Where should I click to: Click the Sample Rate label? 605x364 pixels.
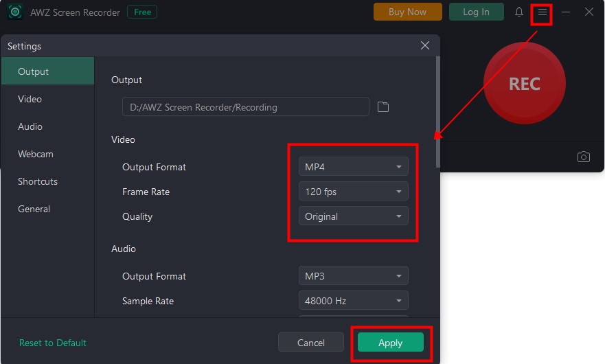(x=148, y=301)
